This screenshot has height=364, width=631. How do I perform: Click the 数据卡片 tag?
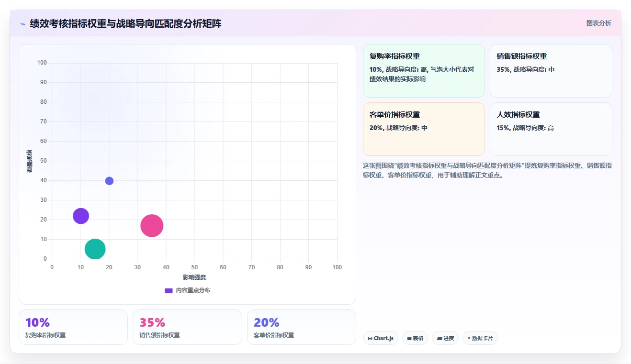coord(480,338)
